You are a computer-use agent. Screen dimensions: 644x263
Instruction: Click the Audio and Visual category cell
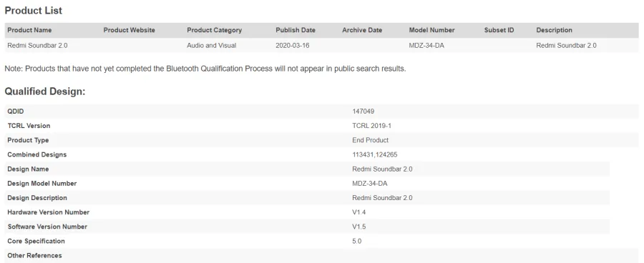(x=212, y=46)
